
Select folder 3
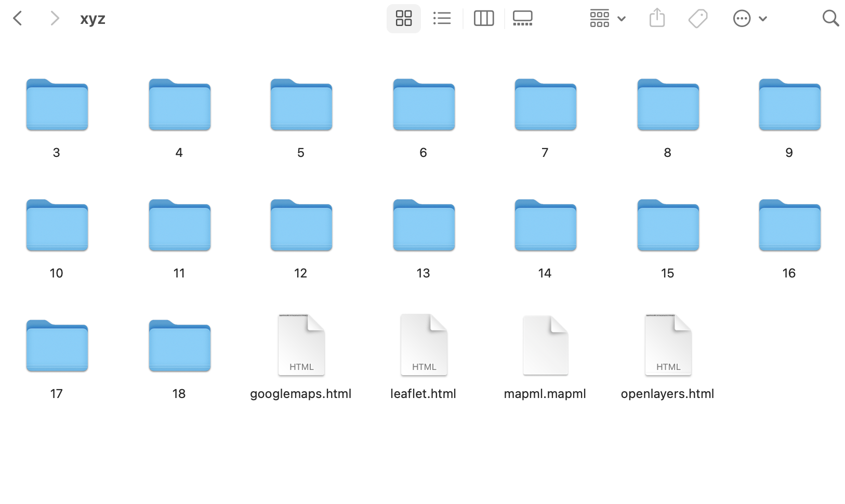click(57, 104)
